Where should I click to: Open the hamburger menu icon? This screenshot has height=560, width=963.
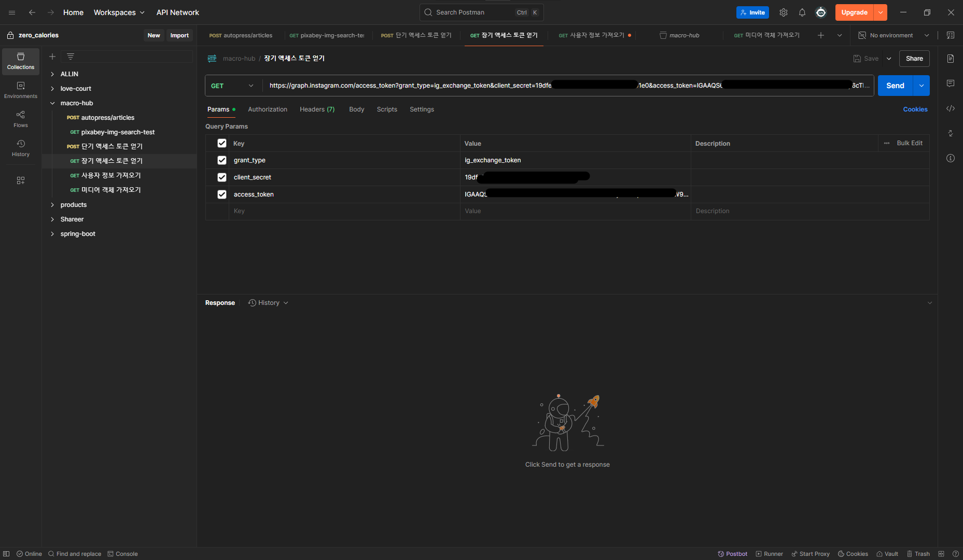click(12, 12)
